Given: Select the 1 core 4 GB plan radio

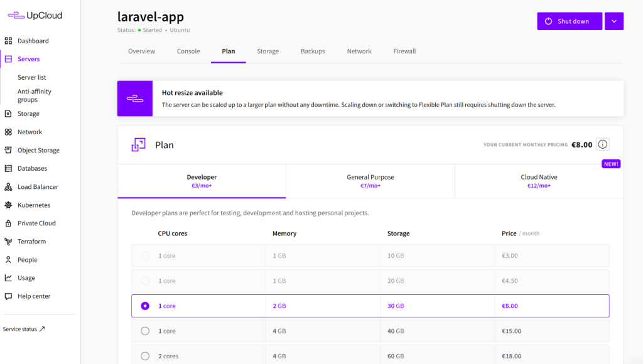Looking at the screenshot, I should (145, 331).
